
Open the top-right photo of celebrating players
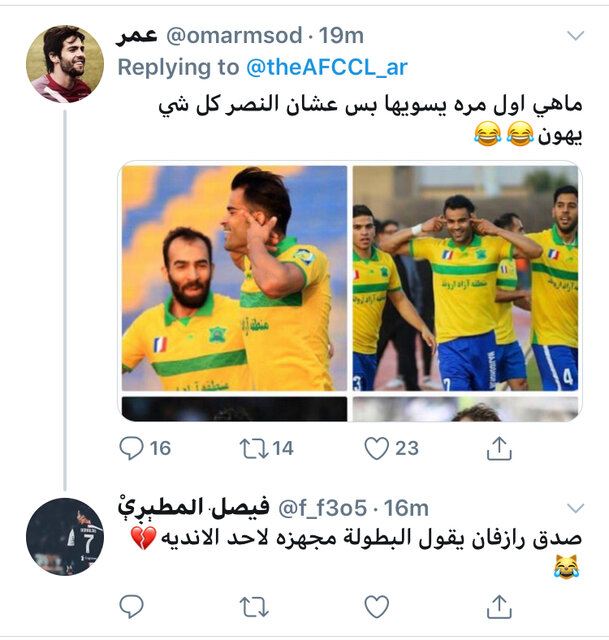point(465,278)
